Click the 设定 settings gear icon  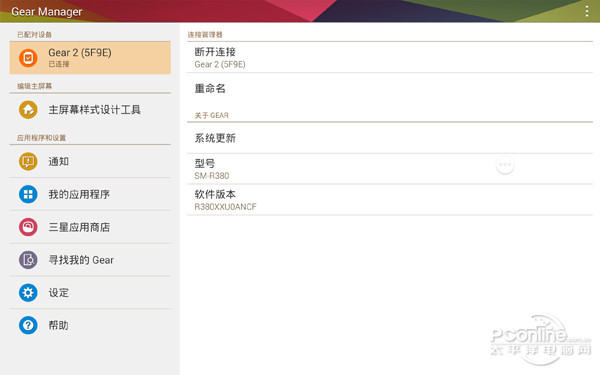point(28,293)
